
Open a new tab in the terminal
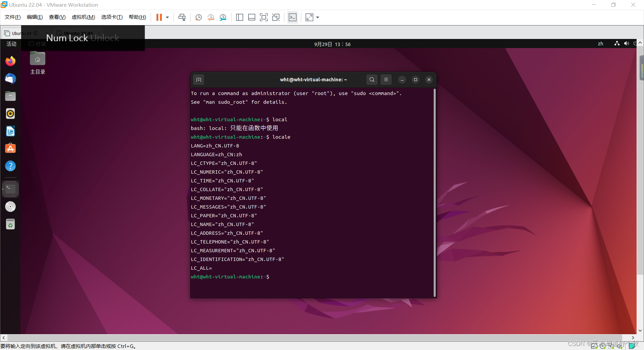pos(199,80)
